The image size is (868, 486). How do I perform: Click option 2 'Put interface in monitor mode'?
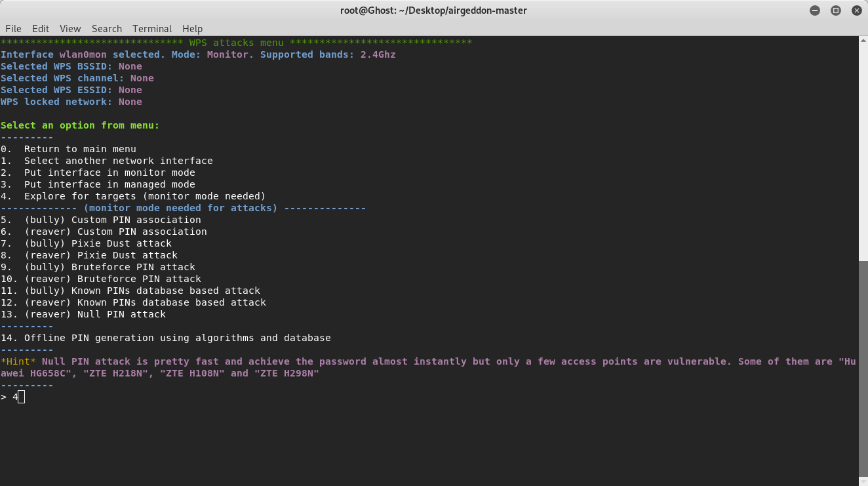pyautogui.click(x=98, y=172)
